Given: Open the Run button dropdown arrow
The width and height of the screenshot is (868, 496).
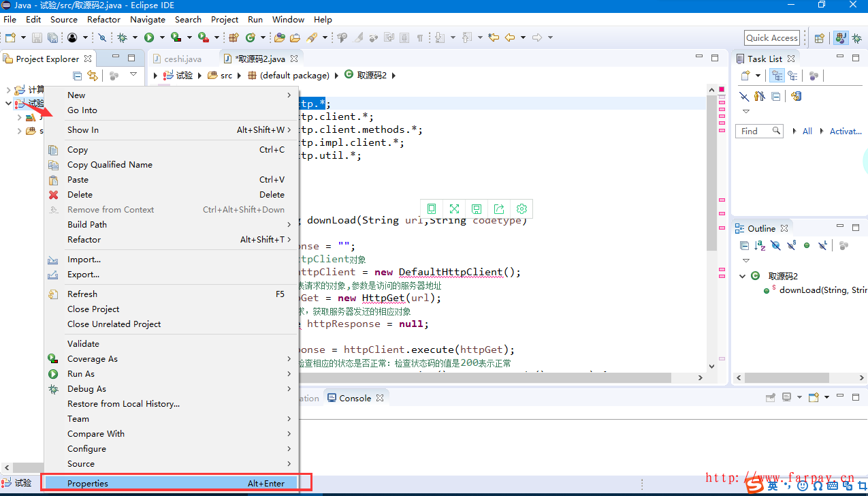Looking at the screenshot, I should (x=161, y=37).
